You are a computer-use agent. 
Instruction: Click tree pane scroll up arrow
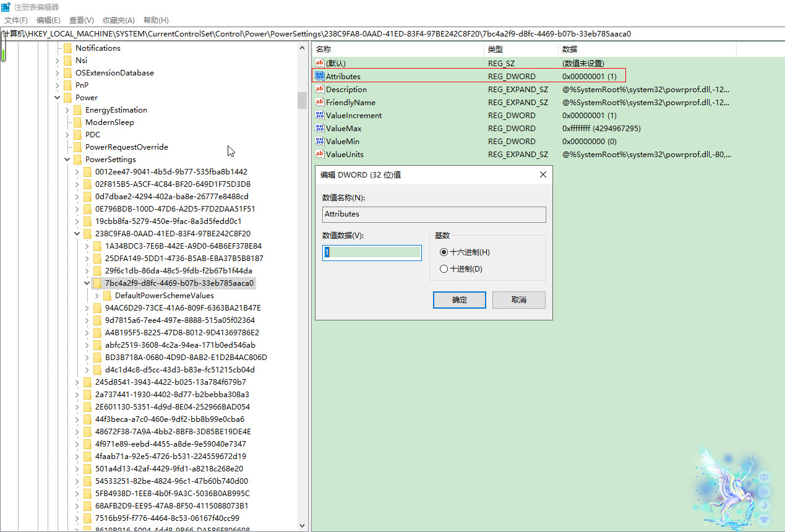302,47
